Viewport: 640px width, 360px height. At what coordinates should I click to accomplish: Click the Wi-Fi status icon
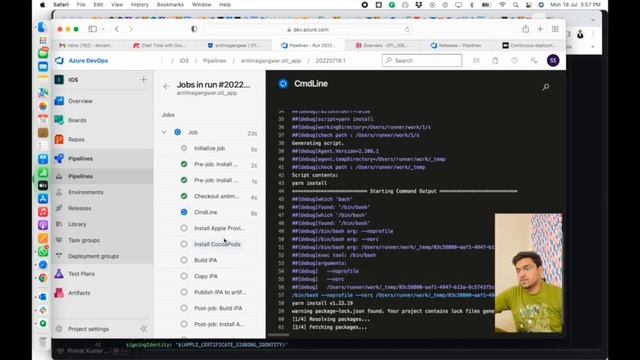click(502, 4)
